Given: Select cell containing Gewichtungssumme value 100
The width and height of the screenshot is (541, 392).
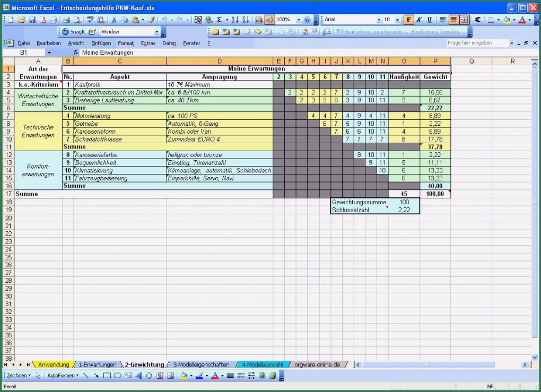Looking at the screenshot, I should (404, 202).
